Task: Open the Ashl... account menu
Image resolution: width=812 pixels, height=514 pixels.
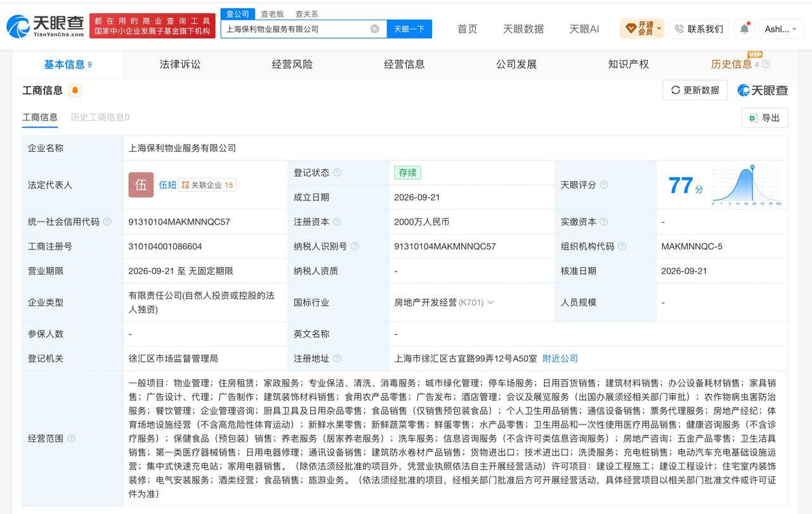Action: (781, 29)
